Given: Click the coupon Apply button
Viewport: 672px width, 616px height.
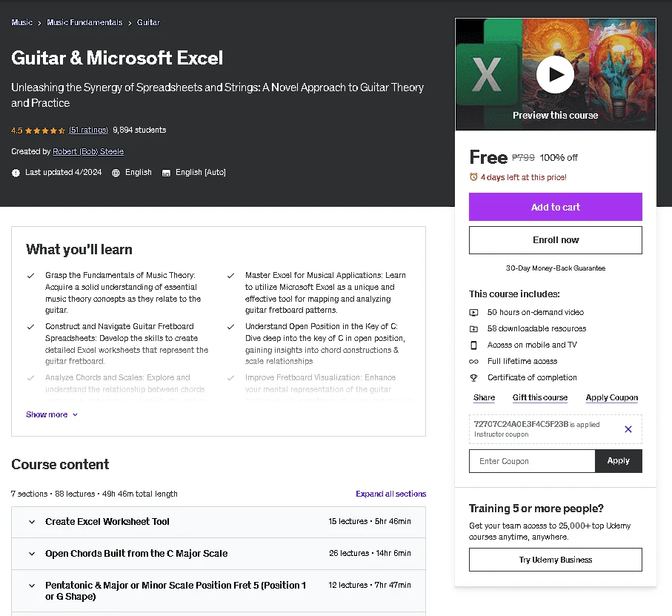Looking at the screenshot, I should coord(619,461).
